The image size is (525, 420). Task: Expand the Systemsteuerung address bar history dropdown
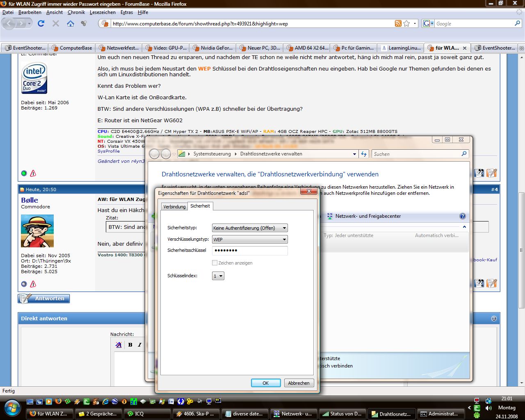point(354,154)
